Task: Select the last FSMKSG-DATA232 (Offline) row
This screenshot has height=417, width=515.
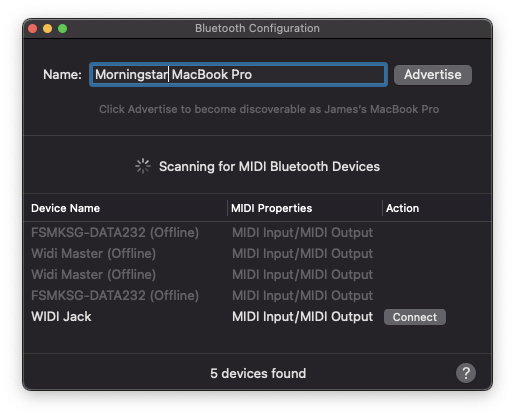Action: click(x=258, y=295)
